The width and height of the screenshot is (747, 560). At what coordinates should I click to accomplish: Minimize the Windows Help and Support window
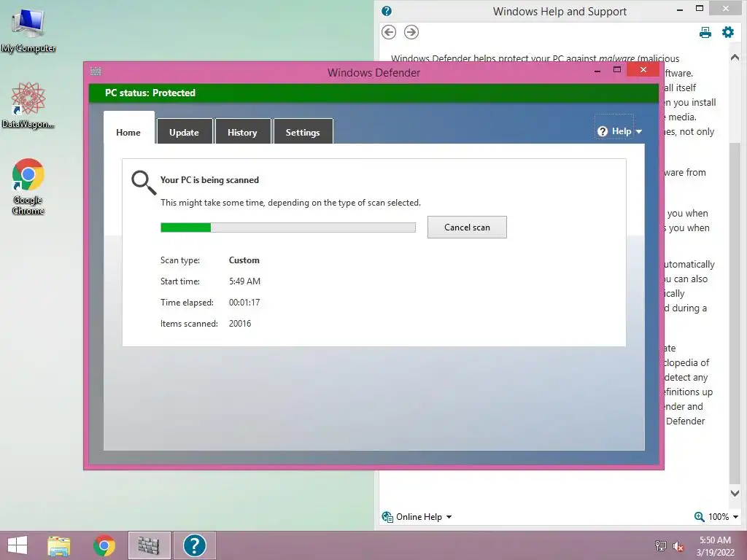coord(680,9)
